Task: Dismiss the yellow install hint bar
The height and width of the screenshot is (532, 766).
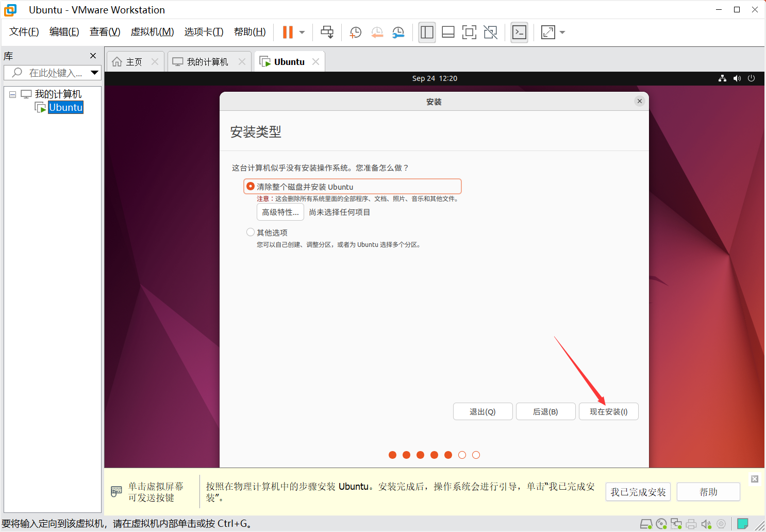Action: pyautogui.click(x=755, y=479)
